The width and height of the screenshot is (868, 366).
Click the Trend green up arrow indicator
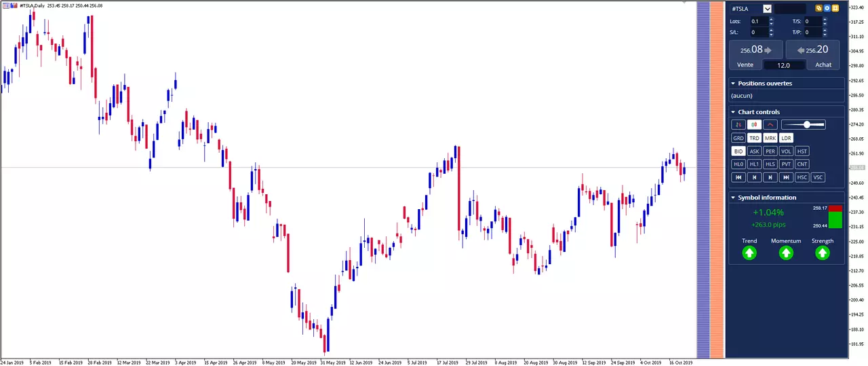tap(749, 253)
